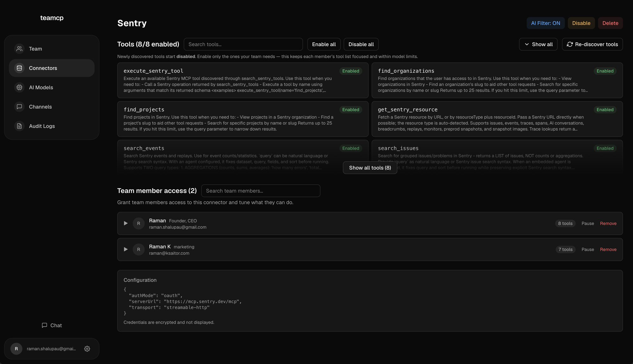Viewport: 633px width, 364px height.
Task: Open the Team menu item
Action: click(x=52, y=49)
